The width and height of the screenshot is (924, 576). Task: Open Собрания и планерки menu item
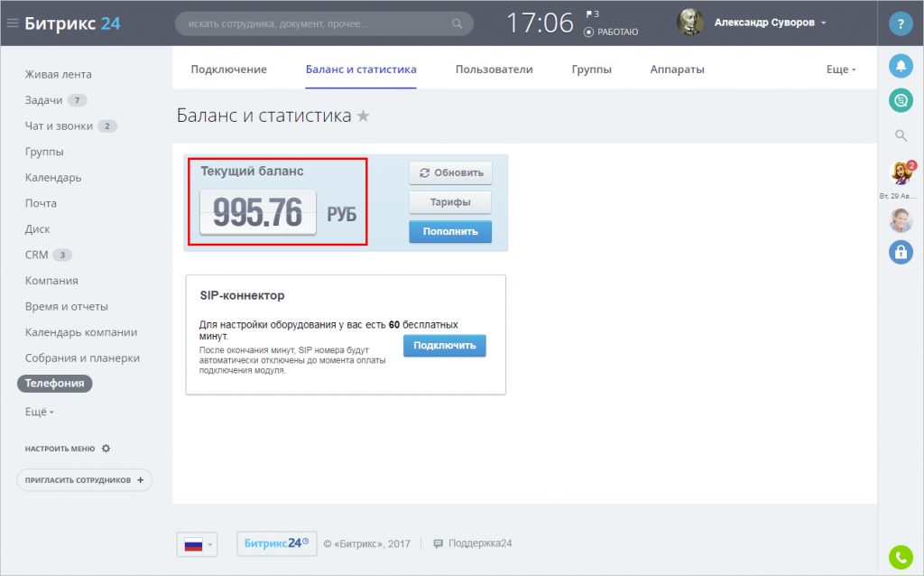pyautogui.click(x=82, y=358)
